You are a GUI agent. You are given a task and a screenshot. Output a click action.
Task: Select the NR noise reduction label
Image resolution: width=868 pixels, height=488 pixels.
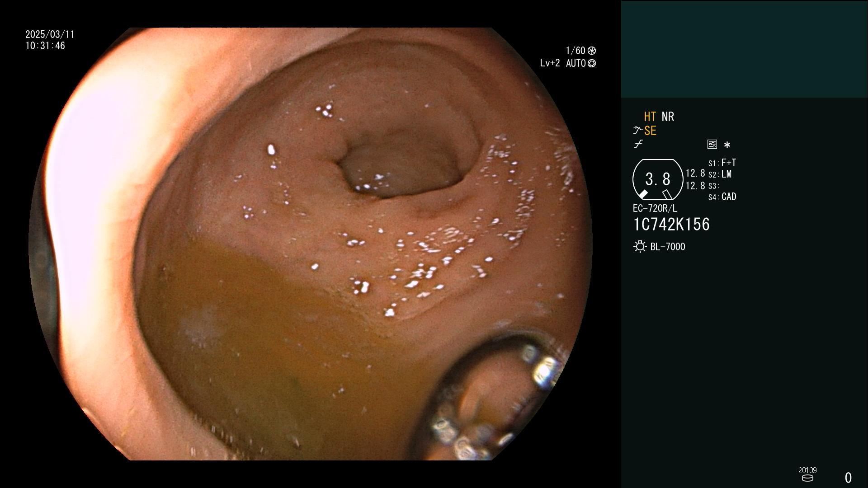coord(668,117)
